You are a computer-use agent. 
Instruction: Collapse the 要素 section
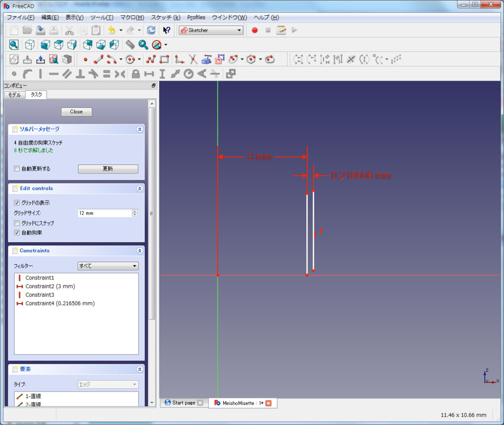click(x=139, y=369)
